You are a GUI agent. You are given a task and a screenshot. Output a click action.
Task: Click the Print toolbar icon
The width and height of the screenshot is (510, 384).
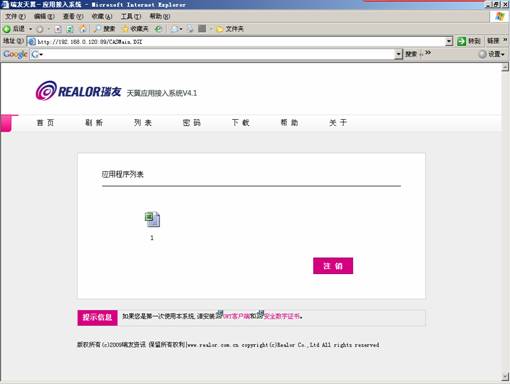(190, 29)
